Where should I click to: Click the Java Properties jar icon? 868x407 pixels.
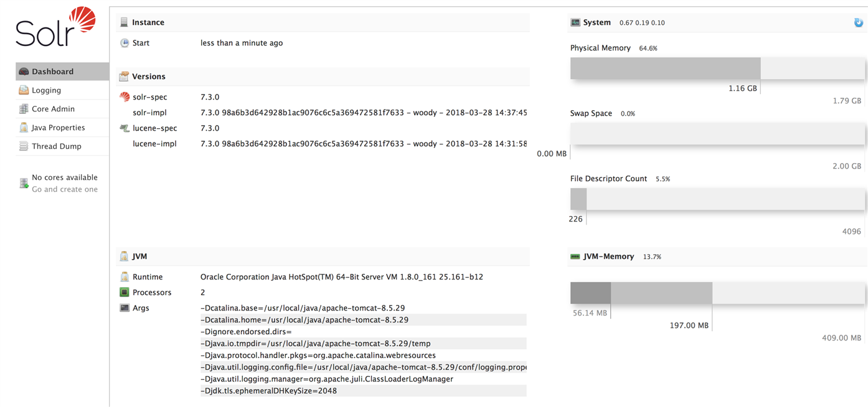click(x=24, y=128)
